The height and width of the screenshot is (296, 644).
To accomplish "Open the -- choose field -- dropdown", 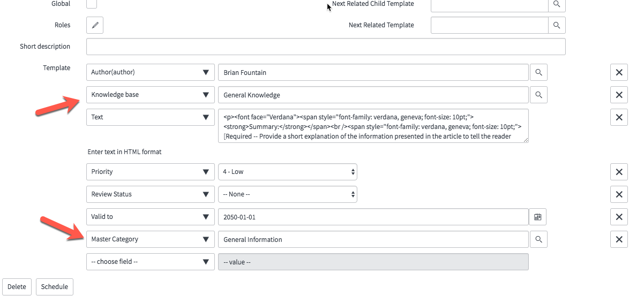I will coord(151,262).
